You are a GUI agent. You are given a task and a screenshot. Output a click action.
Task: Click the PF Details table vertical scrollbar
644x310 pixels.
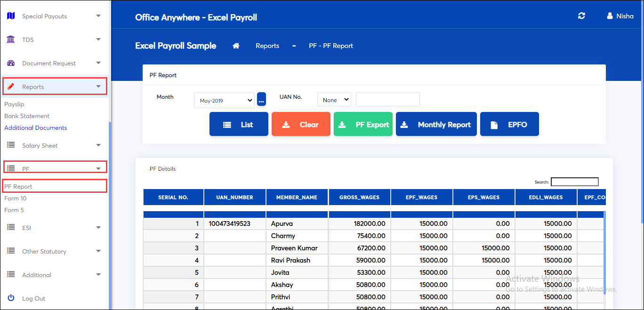click(605, 254)
